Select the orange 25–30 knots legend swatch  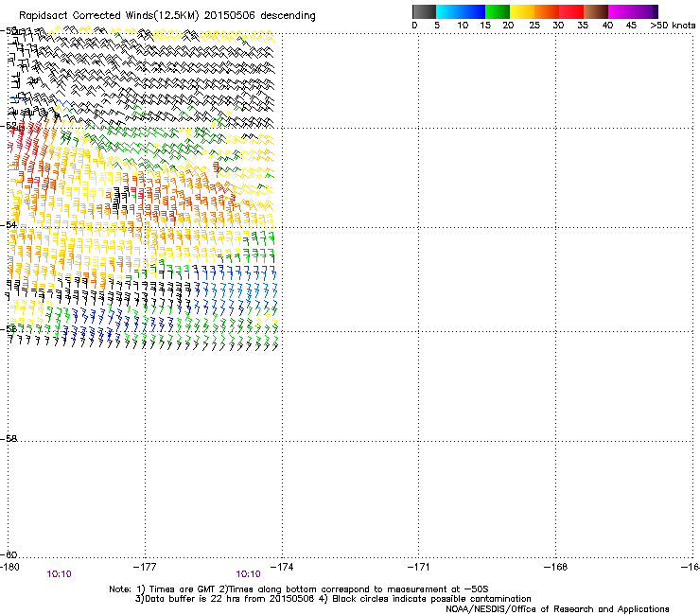pyautogui.click(x=547, y=11)
